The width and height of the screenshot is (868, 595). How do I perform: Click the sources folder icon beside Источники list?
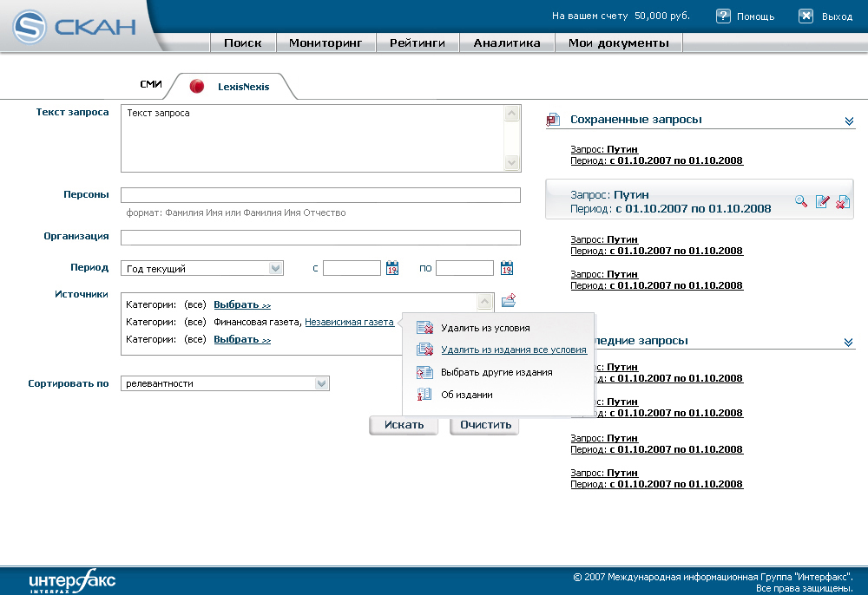pyautogui.click(x=509, y=300)
